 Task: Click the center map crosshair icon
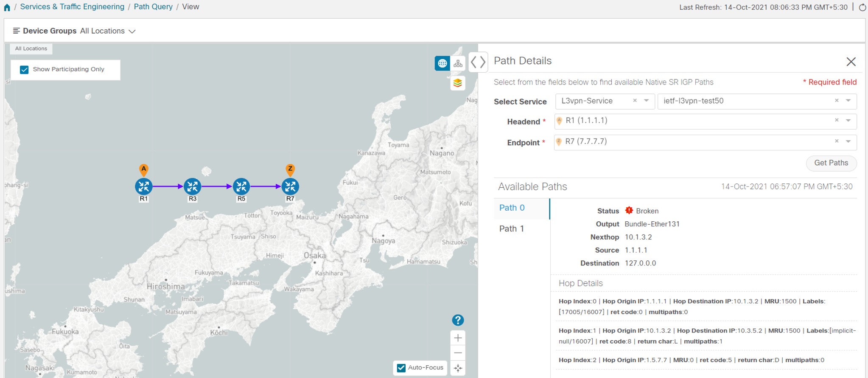(x=458, y=368)
